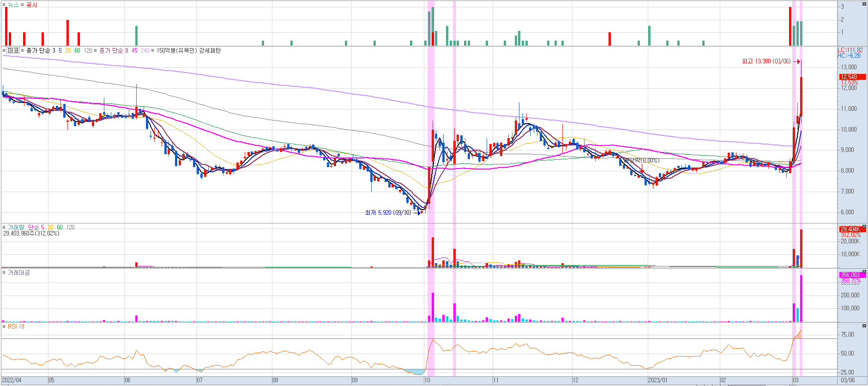868x386 pixels.
Task: Click the blue 5-period price moving average label
Action: click(60, 50)
